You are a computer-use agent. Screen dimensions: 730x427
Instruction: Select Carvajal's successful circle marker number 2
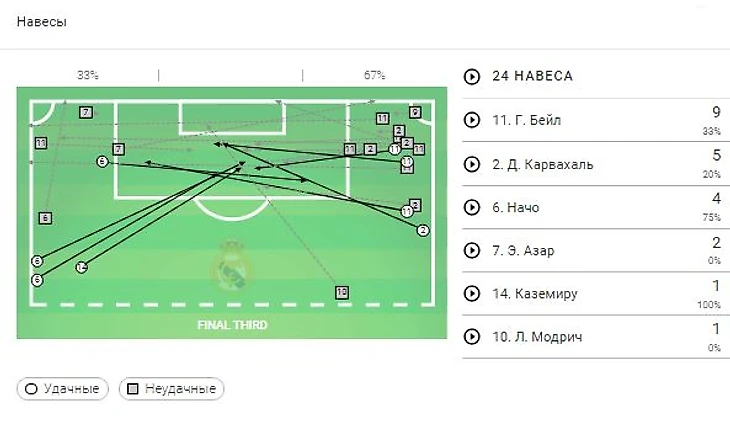(423, 230)
